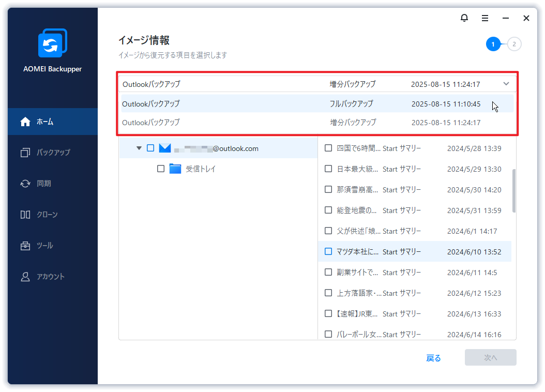
Task: Click the date 2024/5/30 14:20
Action: pos(474,190)
